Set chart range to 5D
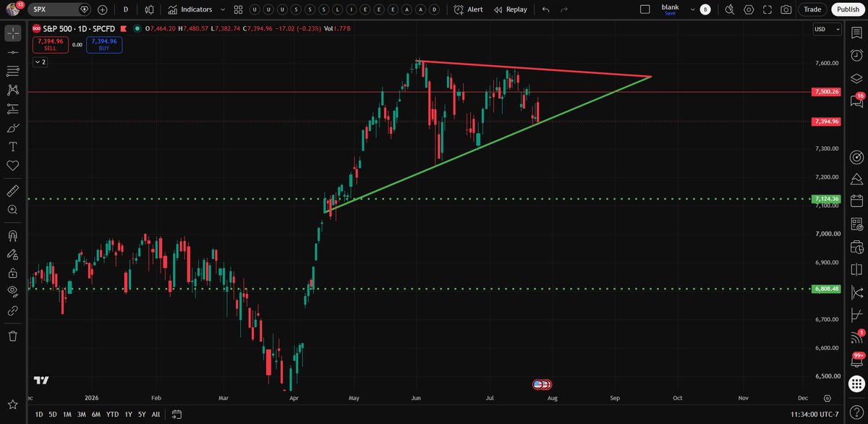The height and width of the screenshot is (424, 868). pyautogui.click(x=53, y=415)
